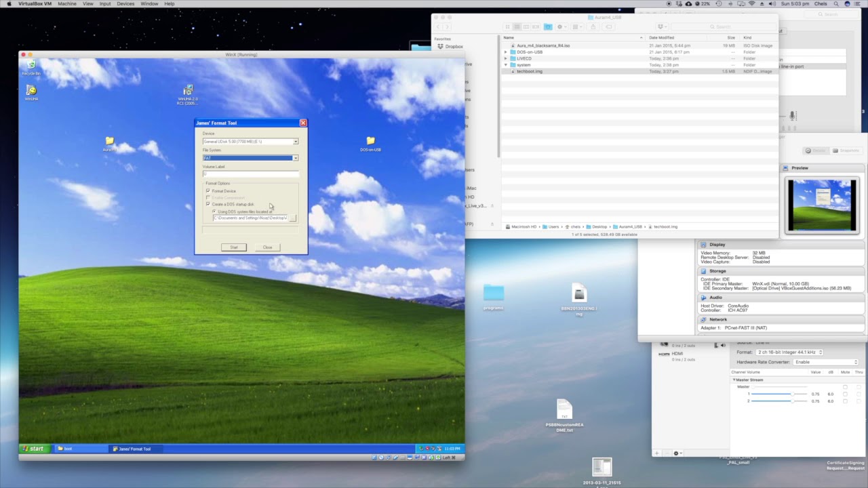Click the DOS system files path field
This screenshot has width=868, height=488.
point(250,218)
